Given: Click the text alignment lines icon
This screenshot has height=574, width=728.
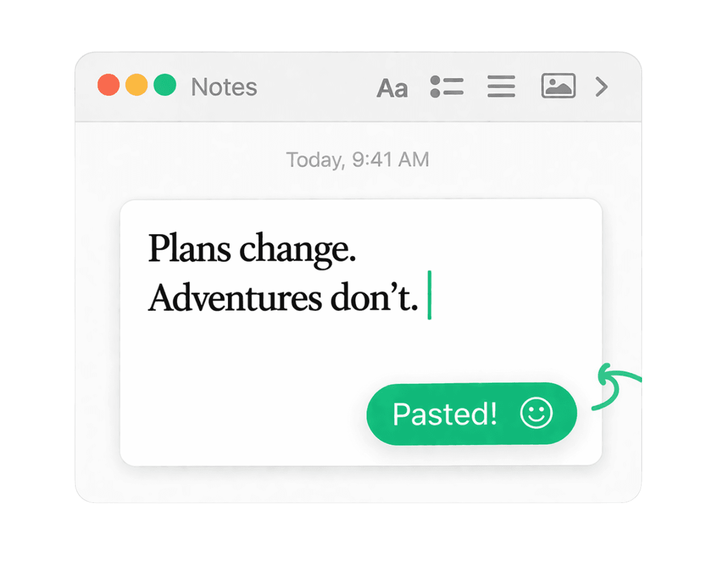Looking at the screenshot, I should 501,86.
